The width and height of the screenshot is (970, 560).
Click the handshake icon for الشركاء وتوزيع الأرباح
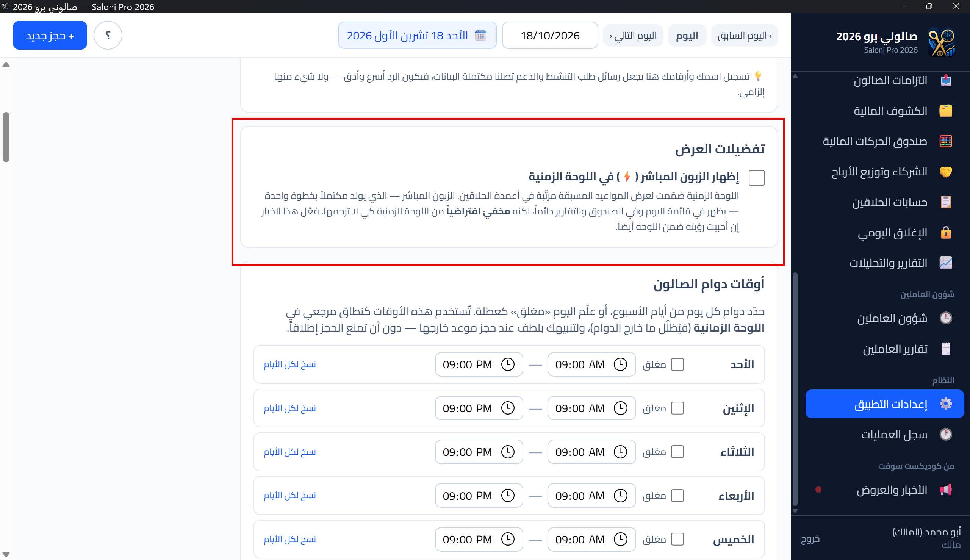click(x=945, y=172)
